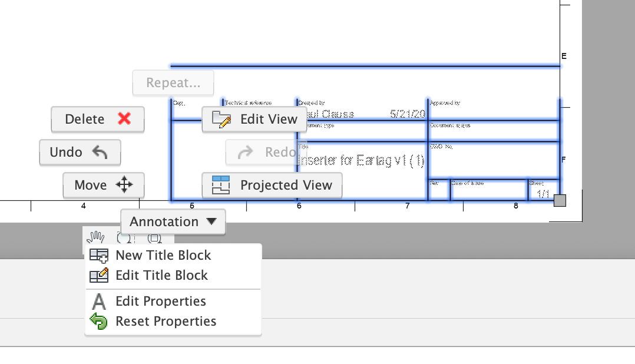Create a Projected View
This screenshot has height=364, width=635.
coord(272,185)
